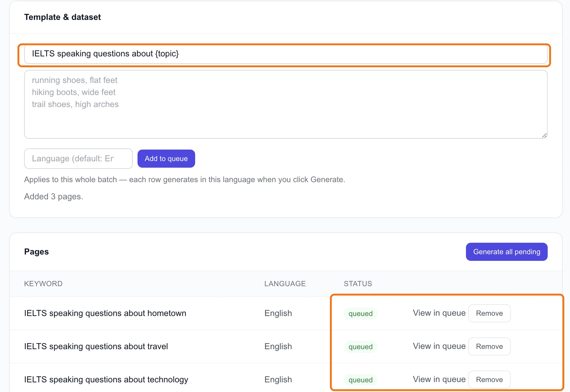Click the Added 3 pages message
Viewport: 570px width, 392px height.
(54, 197)
